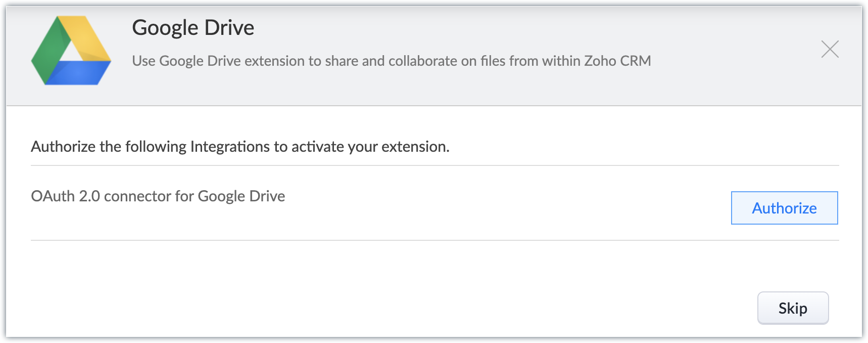Click the "Authorize the following Integrations" heading
Image resolution: width=868 pixels, height=343 pixels.
point(240,147)
